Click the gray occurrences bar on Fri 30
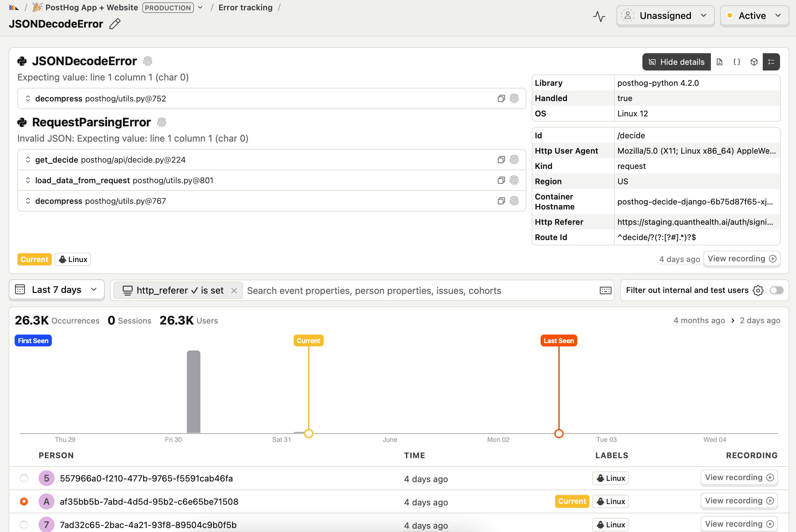 coord(194,392)
